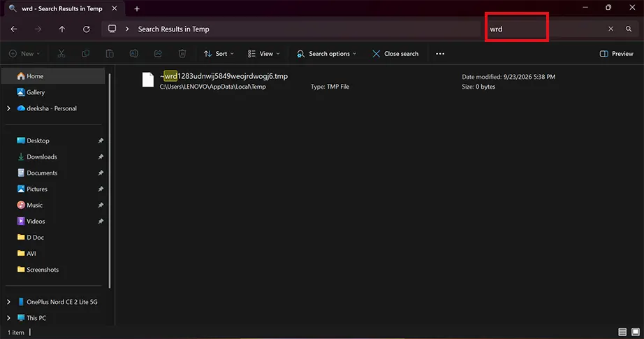This screenshot has height=339, width=644.
Task: Expand the address bar chevron
Action: tap(127, 29)
